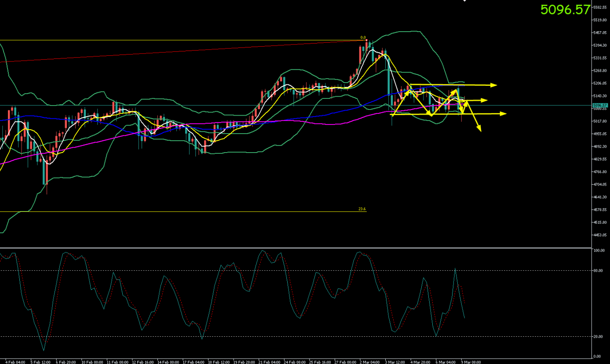Select the current price tag on the price axis
The image size is (610, 364).
point(600,106)
